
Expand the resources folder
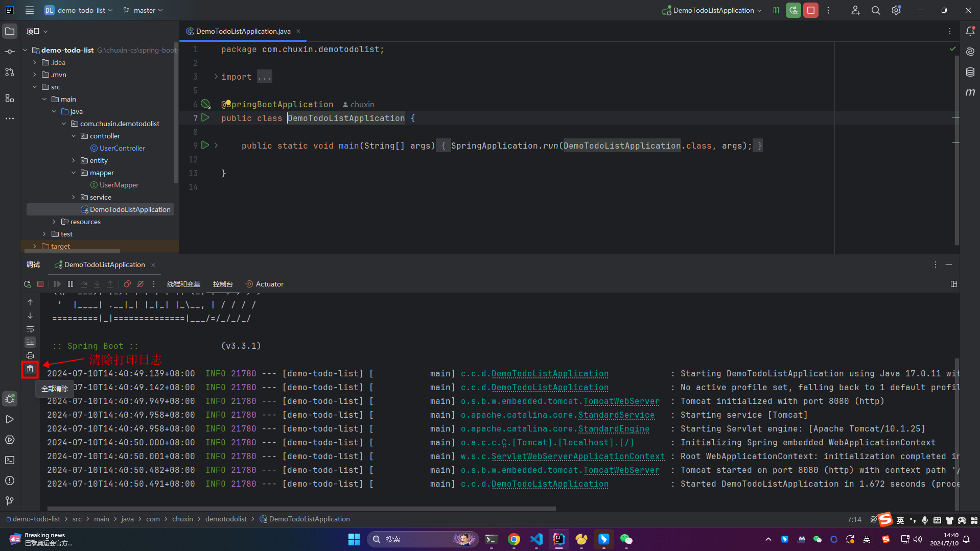click(54, 222)
